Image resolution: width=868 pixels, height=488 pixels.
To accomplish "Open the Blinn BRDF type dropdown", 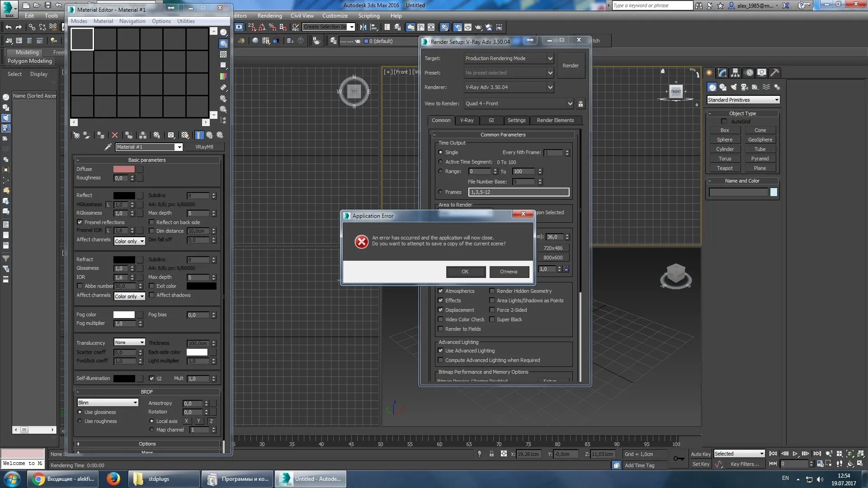I will pos(107,402).
